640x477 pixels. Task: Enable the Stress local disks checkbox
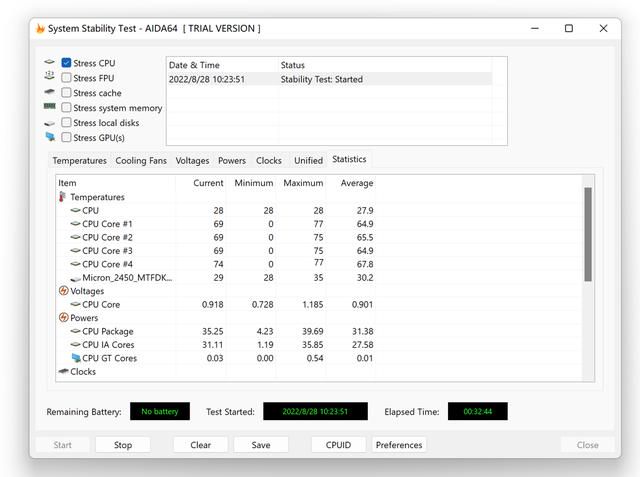(x=66, y=122)
